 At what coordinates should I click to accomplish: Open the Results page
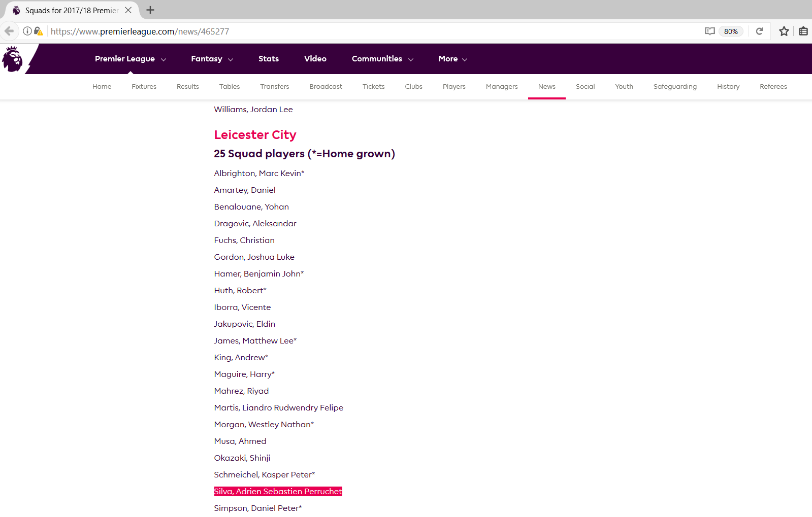pyautogui.click(x=188, y=87)
